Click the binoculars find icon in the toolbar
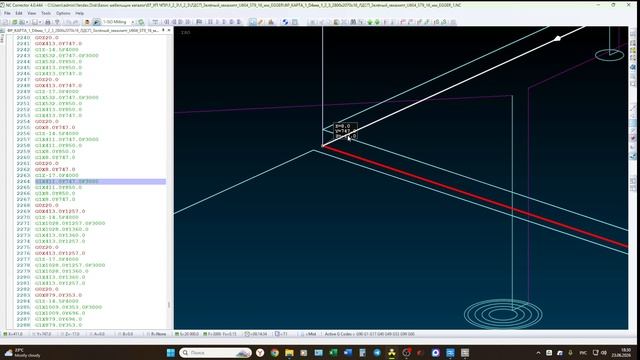 point(353,22)
